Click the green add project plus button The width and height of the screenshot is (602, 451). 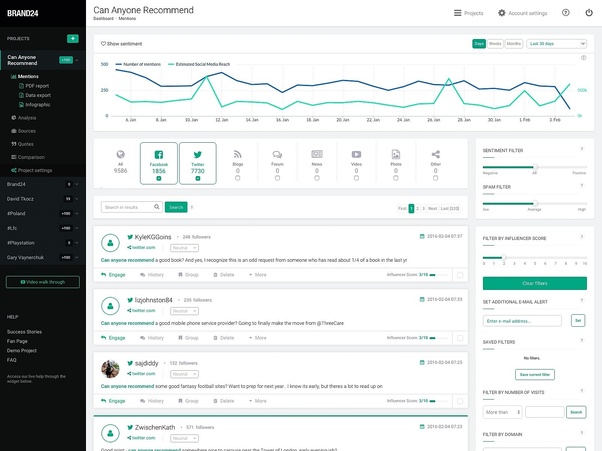click(72, 38)
